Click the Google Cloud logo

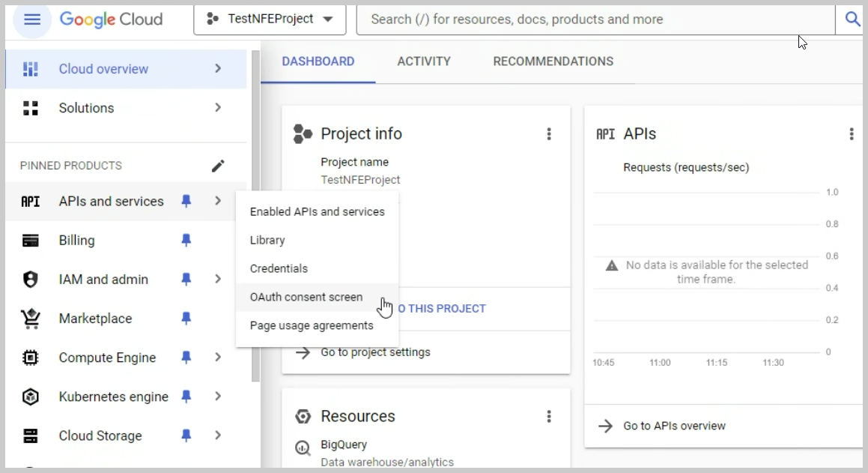click(112, 19)
